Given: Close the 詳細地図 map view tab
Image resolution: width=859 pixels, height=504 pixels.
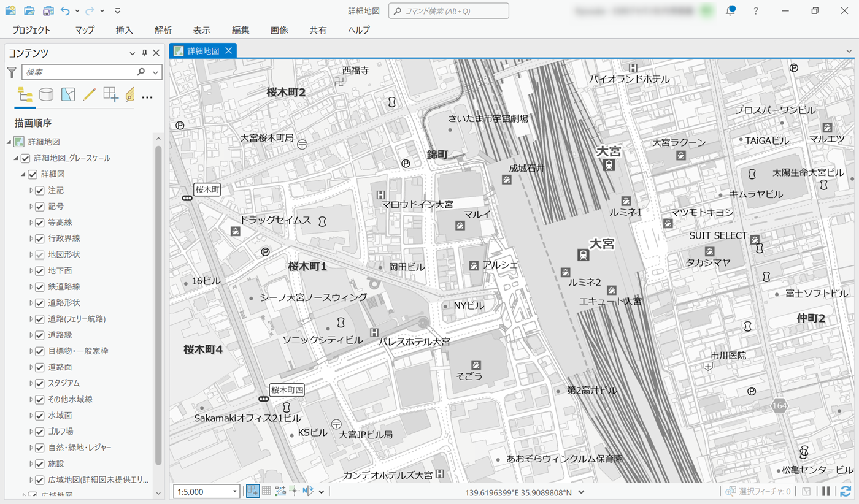Looking at the screenshot, I should (228, 51).
